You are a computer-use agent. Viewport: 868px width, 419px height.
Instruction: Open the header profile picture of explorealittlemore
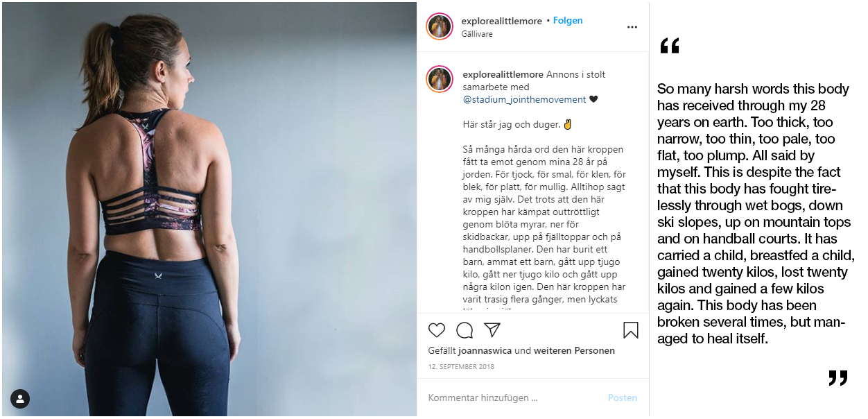tap(440, 26)
